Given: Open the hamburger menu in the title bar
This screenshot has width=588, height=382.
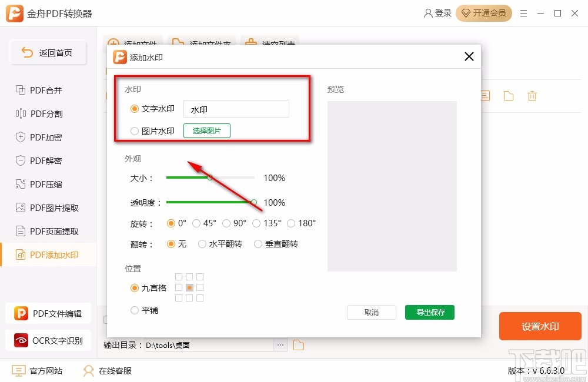Looking at the screenshot, I should [524, 13].
